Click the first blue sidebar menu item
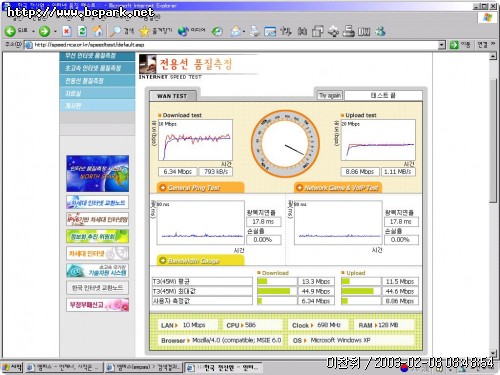The height and width of the screenshot is (375, 500). pyautogui.click(x=97, y=56)
